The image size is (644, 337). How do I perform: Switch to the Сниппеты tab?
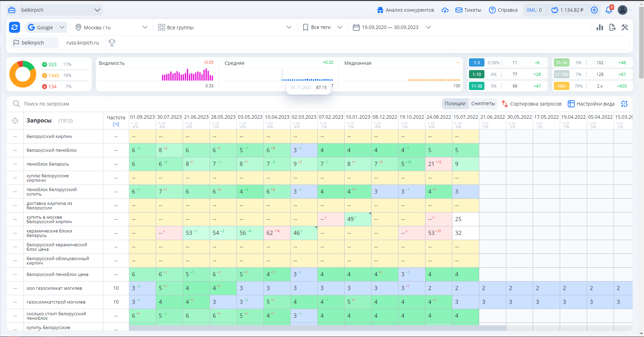[483, 103]
